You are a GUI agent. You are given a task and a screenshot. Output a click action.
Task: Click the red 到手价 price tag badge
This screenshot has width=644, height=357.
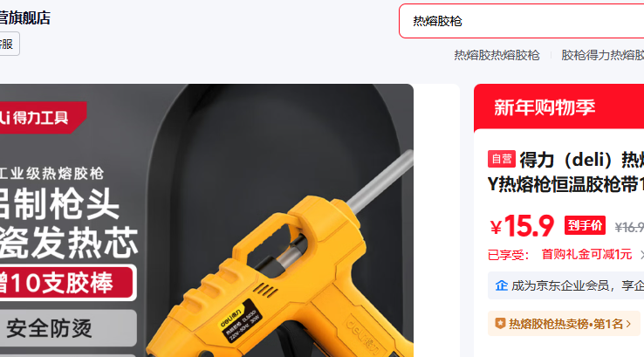pyautogui.click(x=585, y=225)
